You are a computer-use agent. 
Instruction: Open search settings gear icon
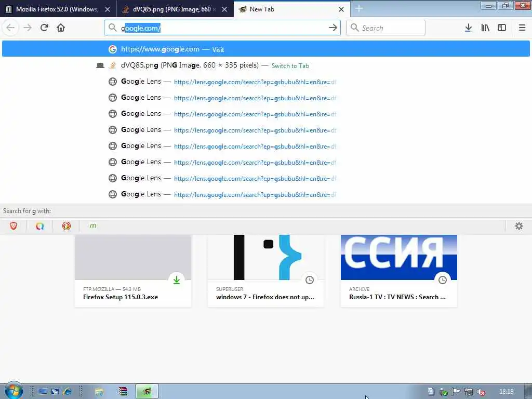click(519, 226)
